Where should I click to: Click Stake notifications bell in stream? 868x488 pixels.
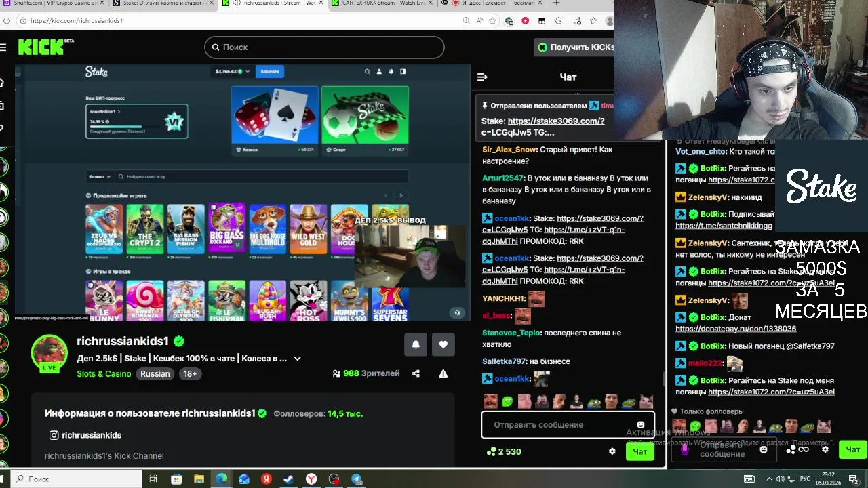391,71
